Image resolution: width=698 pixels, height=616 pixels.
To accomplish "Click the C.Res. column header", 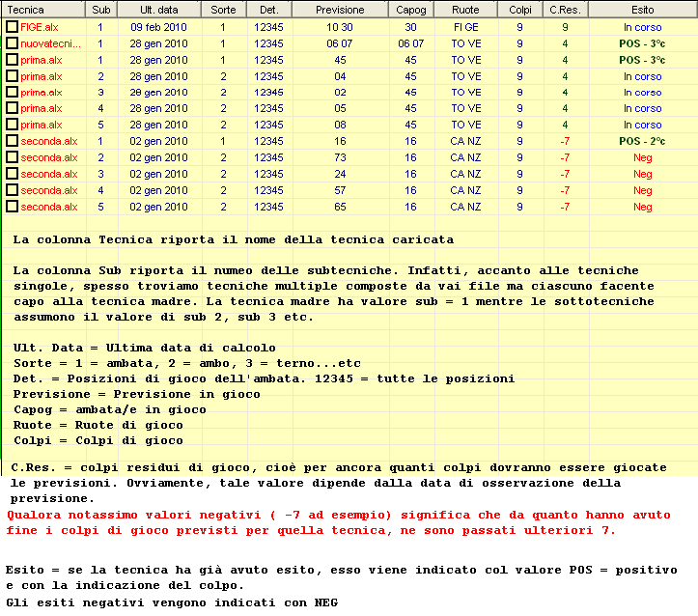I will click(566, 10).
